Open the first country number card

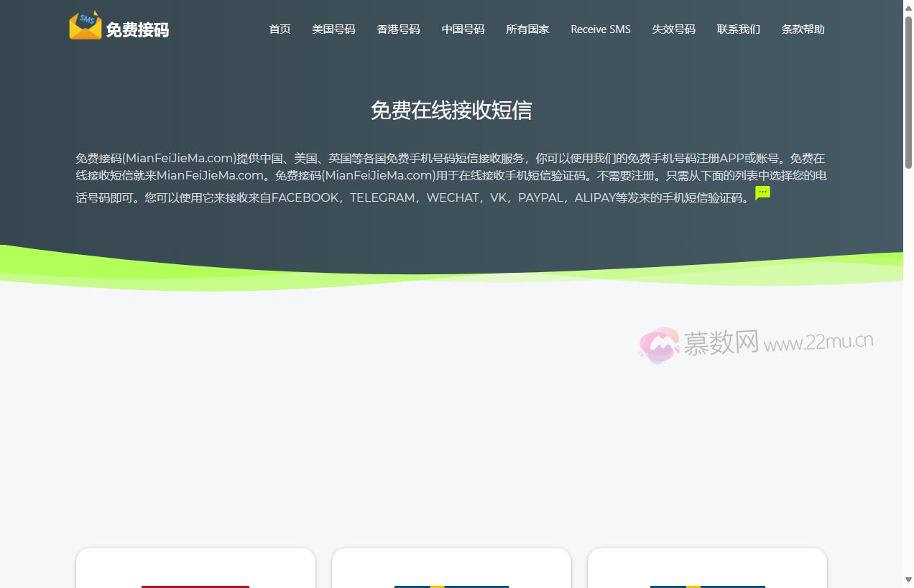click(195, 574)
